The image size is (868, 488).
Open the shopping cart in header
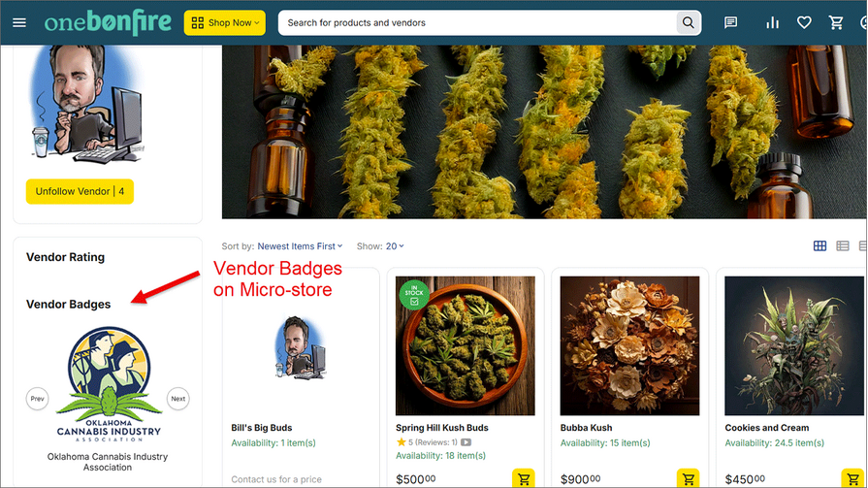pos(836,22)
